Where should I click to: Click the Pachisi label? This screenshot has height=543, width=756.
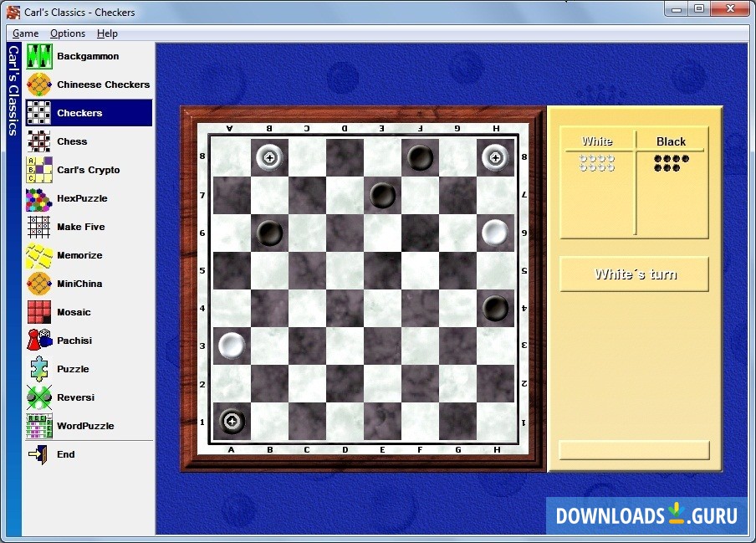coord(74,341)
